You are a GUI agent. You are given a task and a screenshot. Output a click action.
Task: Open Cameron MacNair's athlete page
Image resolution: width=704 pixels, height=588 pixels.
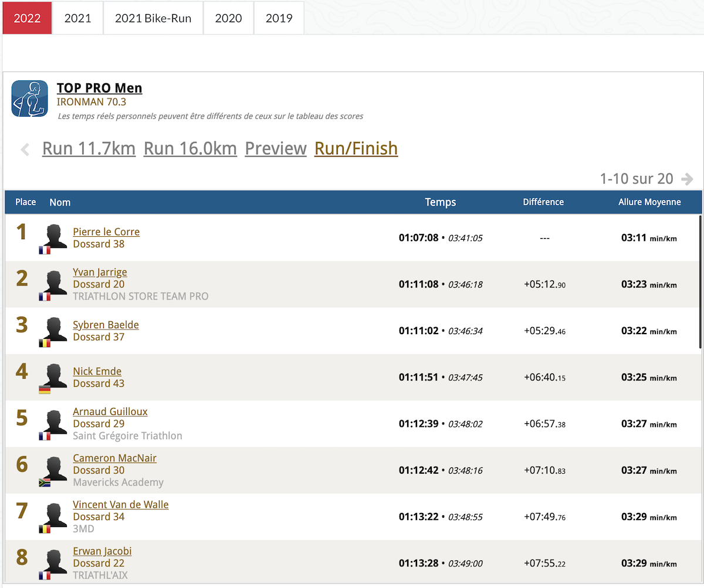click(x=114, y=458)
